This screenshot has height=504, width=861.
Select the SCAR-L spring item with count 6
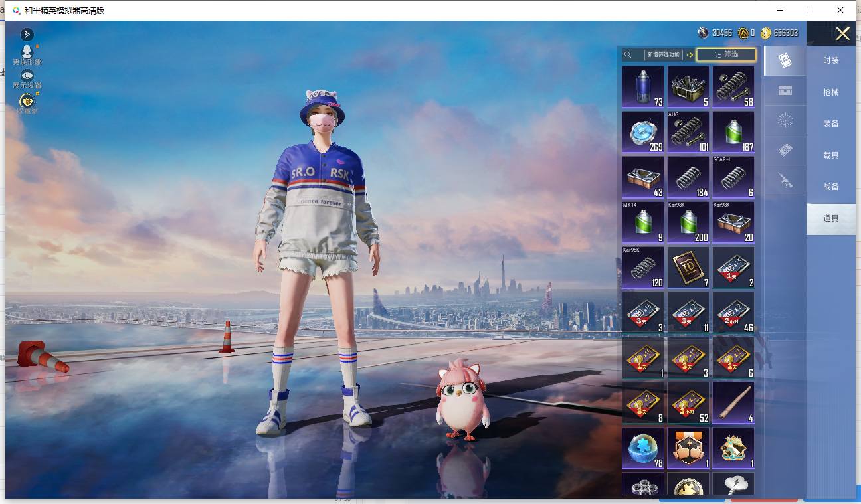[x=733, y=177]
